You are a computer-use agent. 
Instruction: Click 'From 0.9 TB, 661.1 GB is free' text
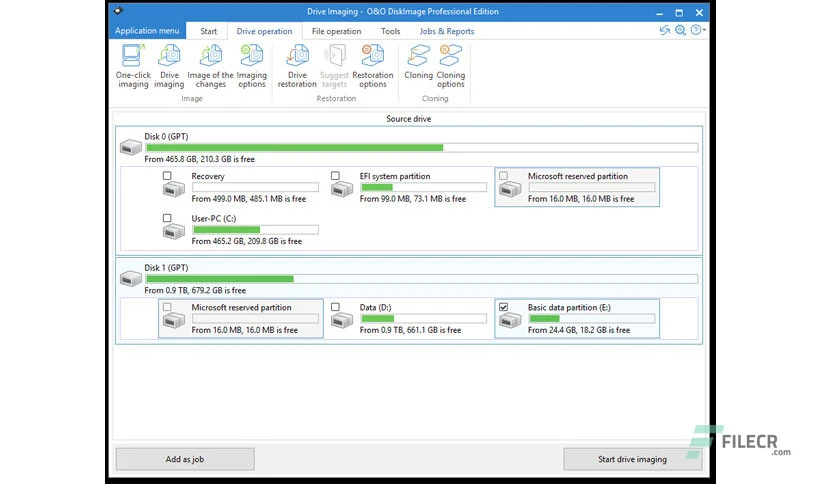[410, 330]
